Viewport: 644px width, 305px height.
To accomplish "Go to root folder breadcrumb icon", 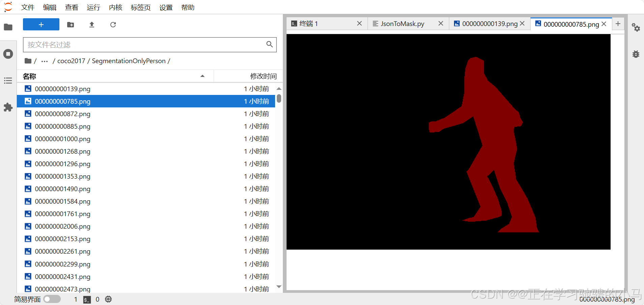I will [x=28, y=61].
